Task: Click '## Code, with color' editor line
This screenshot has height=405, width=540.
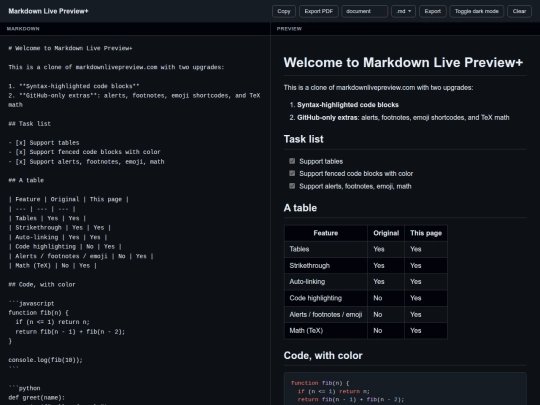Action: click(42, 284)
